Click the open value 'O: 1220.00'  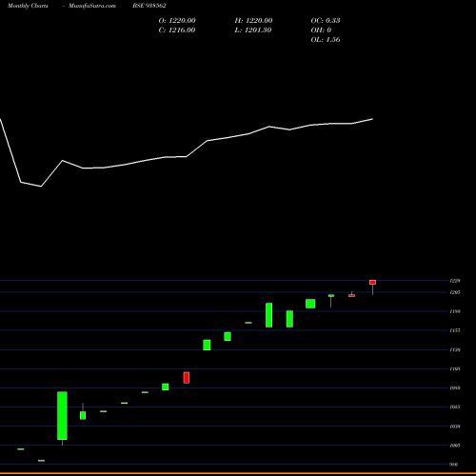(x=177, y=21)
